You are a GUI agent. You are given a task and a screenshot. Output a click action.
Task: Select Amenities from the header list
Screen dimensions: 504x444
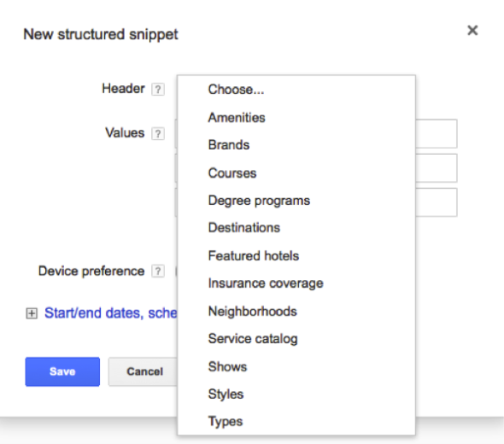point(296,118)
